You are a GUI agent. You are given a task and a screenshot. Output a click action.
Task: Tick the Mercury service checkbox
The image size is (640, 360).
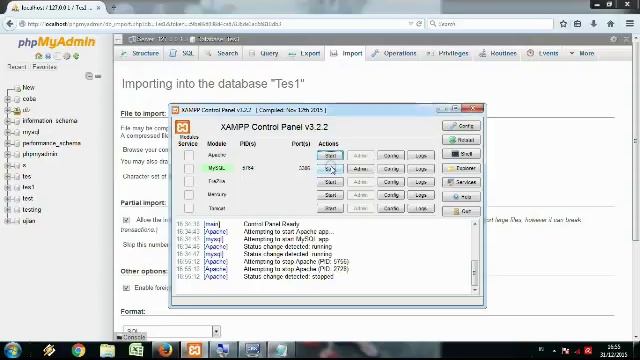point(189,195)
